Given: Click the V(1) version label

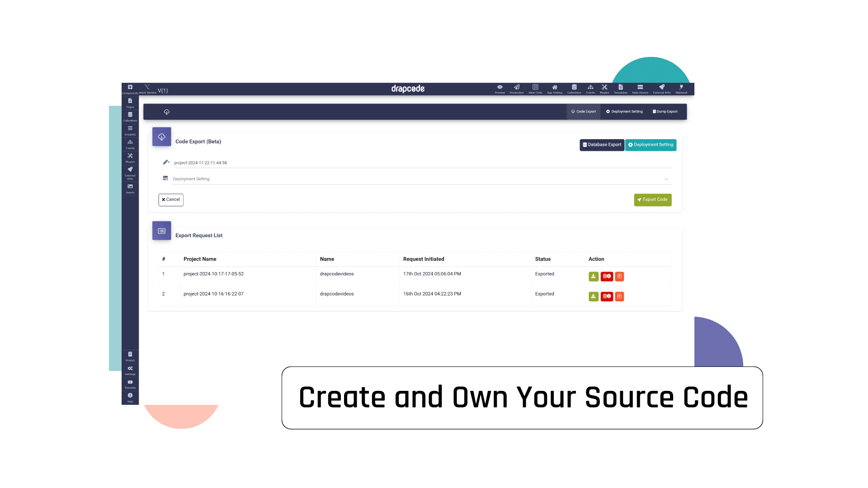Looking at the screenshot, I should pyautogui.click(x=163, y=91).
